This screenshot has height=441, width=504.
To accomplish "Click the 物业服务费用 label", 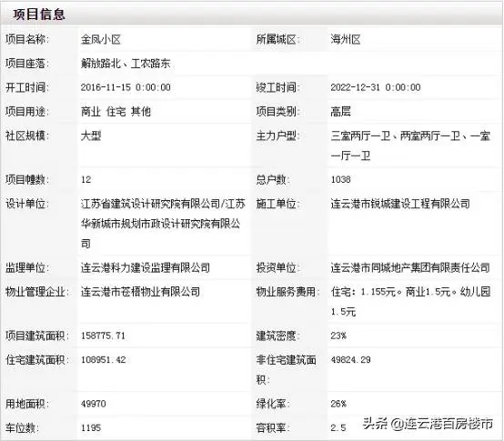I will [288, 292].
